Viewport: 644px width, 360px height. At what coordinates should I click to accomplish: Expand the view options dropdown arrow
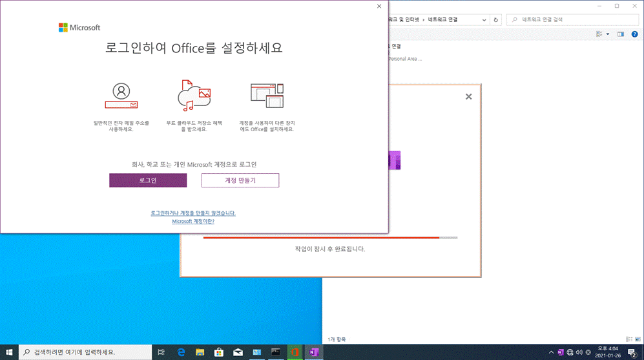pyautogui.click(x=608, y=34)
